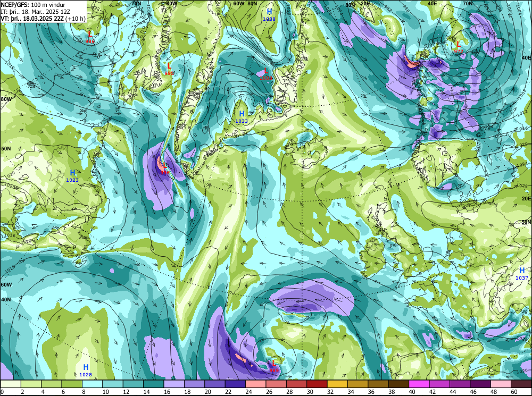Click the H 1033 high over Greenland
Viewport: 532px width, 396px height.
point(242,116)
